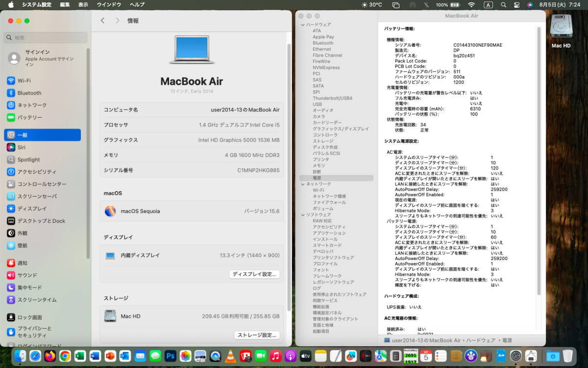Open the Mac HD desktop drive icon
This screenshot has height=368, width=588.
click(x=561, y=29)
